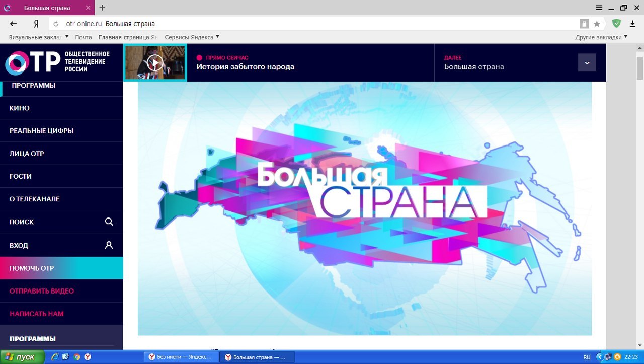
Task: Open О ТЕЛЕКАНАЛЕ in the sidebar
Action: pyautogui.click(x=61, y=199)
